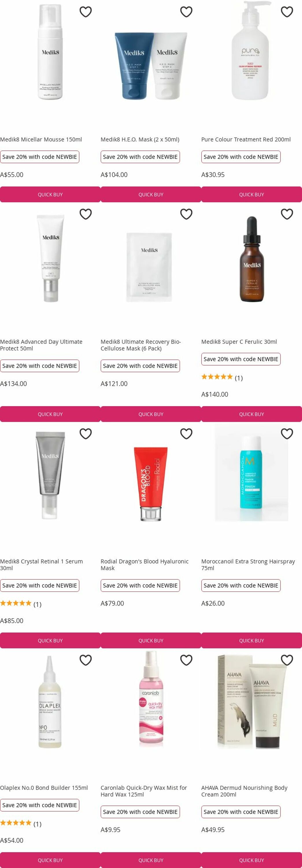Wishlist the Caronlab Quick-Dry Wax Mist
Image resolution: width=302 pixels, height=868 pixels.
point(186,660)
